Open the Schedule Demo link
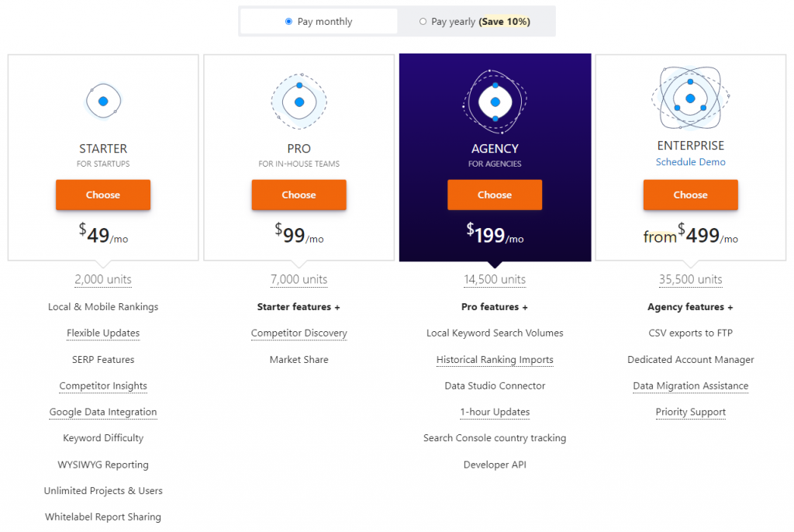The width and height of the screenshot is (794, 532). click(690, 162)
